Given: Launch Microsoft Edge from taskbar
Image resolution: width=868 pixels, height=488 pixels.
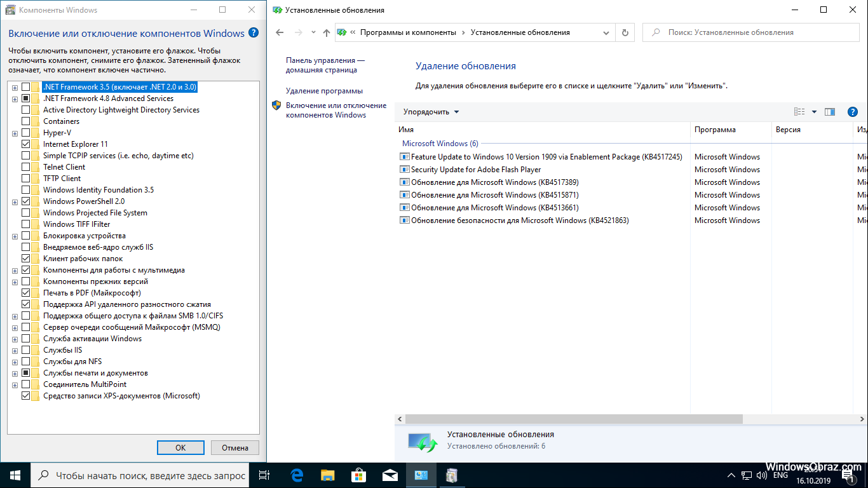Looking at the screenshot, I should click(297, 475).
